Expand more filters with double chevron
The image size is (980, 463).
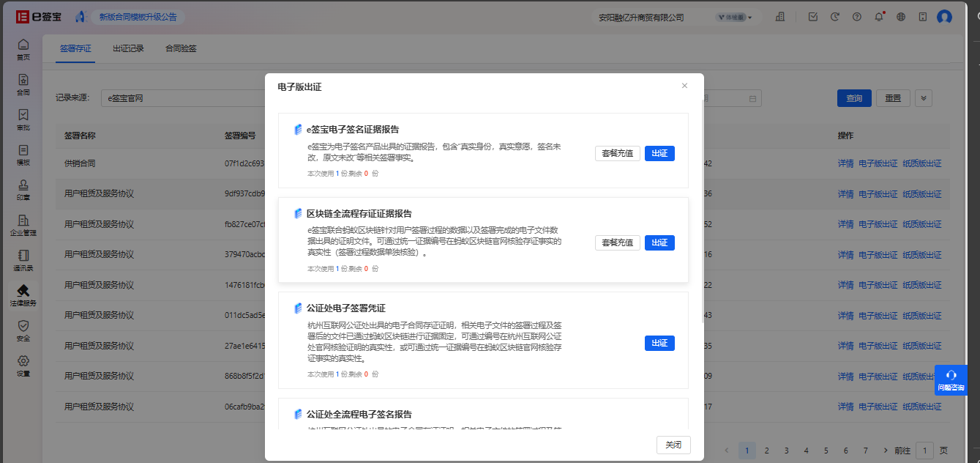click(x=924, y=98)
